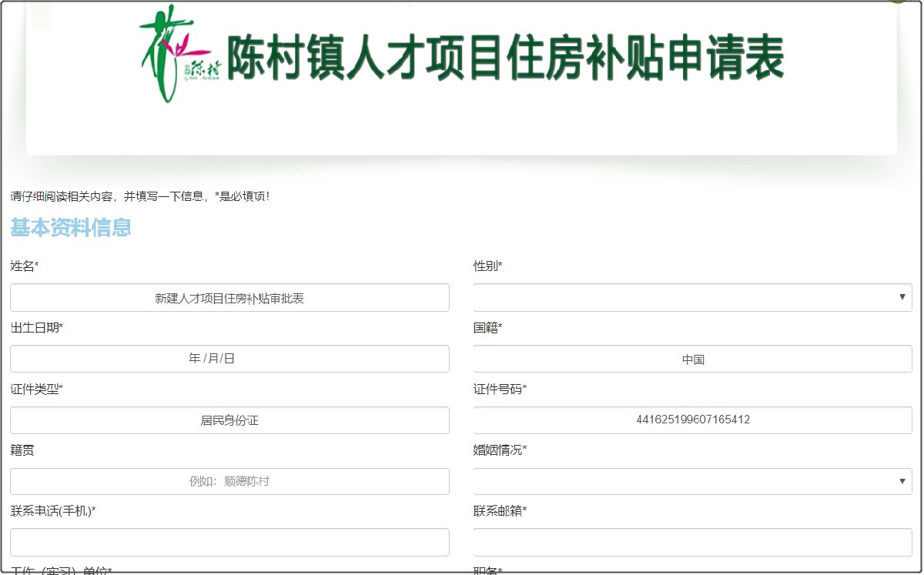Click the 籍贯 input field
Viewport: 924px width, 575px height.
point(229,481)
